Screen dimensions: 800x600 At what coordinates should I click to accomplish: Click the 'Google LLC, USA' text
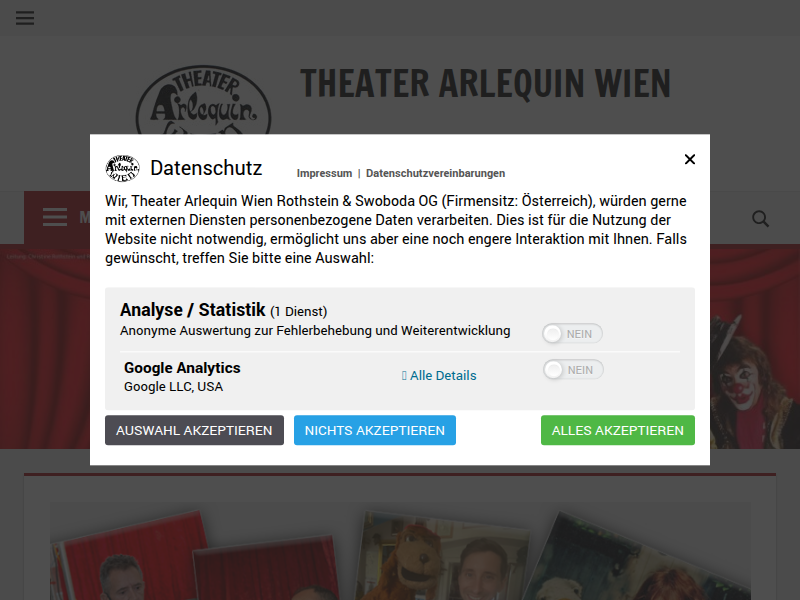tap(173, 387)
